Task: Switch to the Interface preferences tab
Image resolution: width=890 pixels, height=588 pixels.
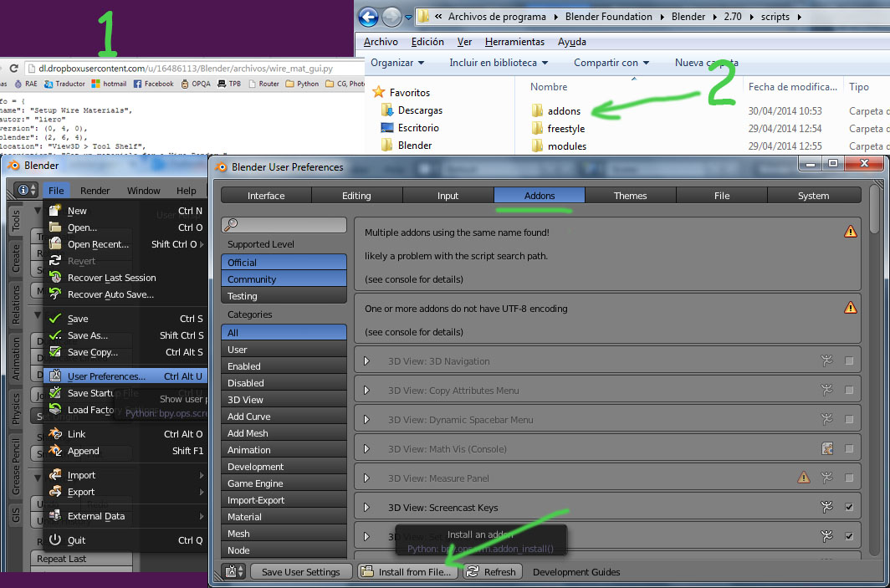Action: (266, 195)
